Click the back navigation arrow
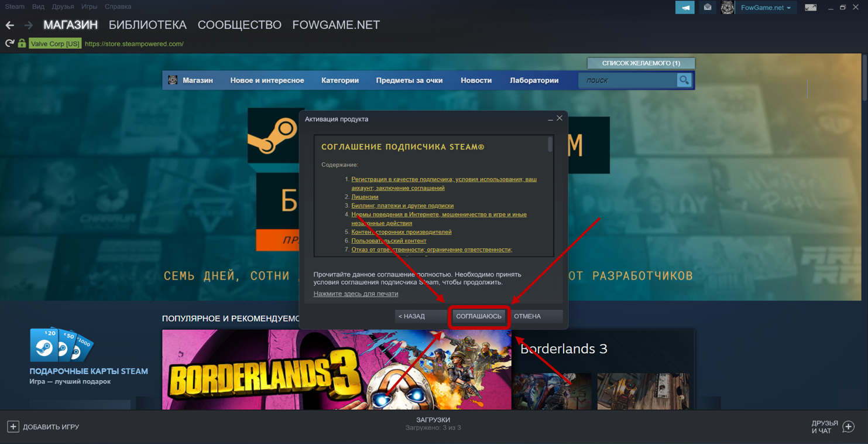This screenshot has height=444, width=868. coord(10,25)
